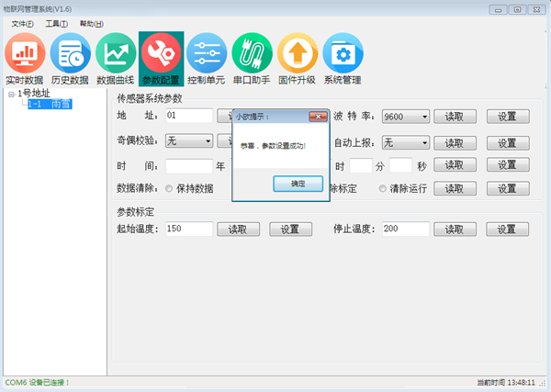
Task: Open the 奇偶校验 parity dropdown
Action: click(x=208, y=141)
